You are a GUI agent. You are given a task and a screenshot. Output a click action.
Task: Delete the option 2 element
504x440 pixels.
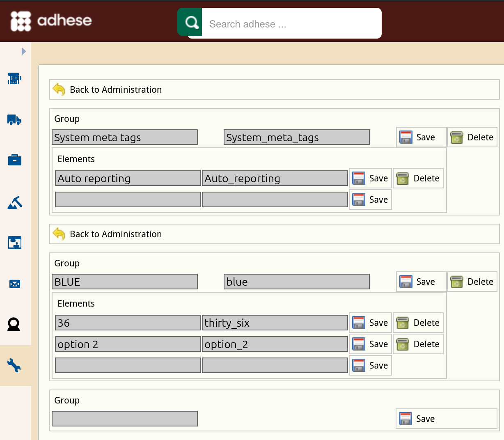[418, 344]
